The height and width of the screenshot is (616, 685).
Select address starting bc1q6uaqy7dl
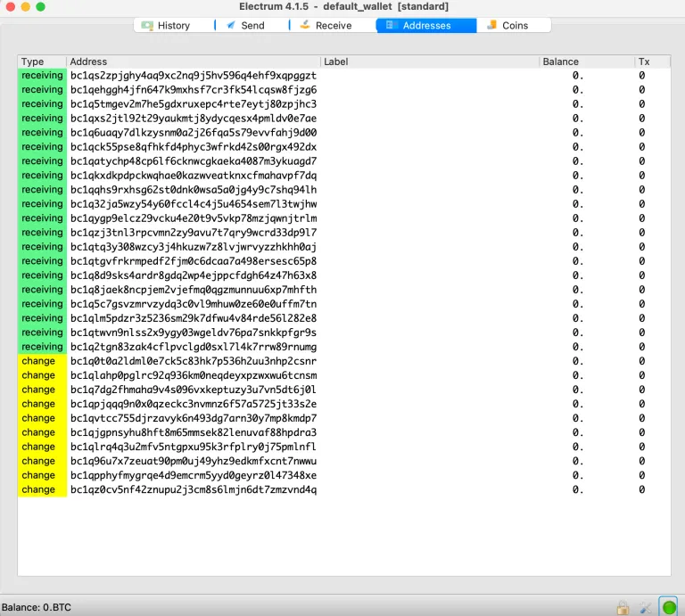point(194,133)
